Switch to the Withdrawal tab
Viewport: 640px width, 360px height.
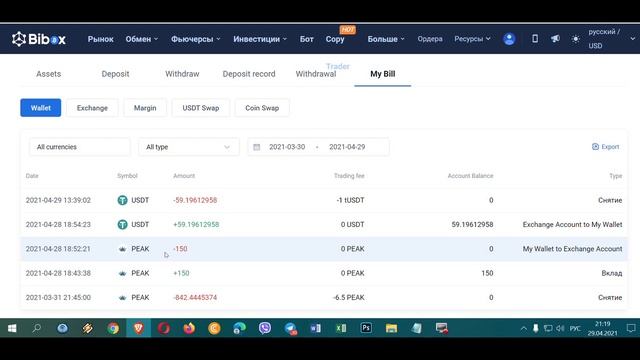tap(316, 74)
